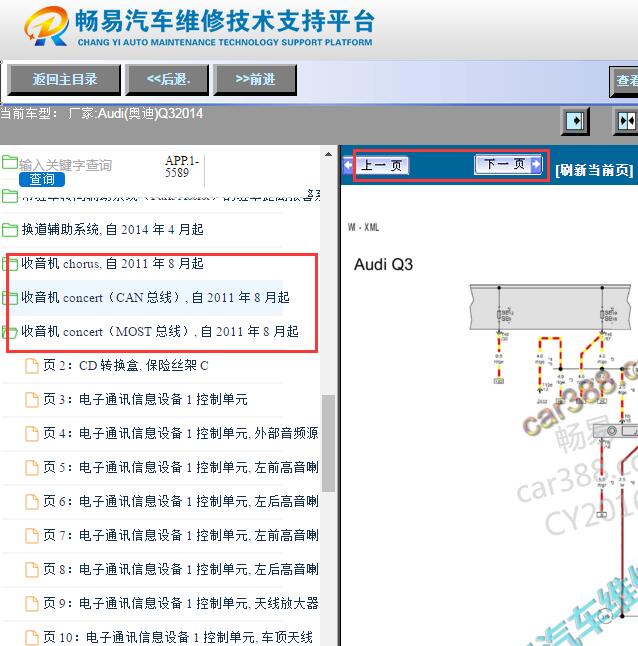
Task: Collapse folder 收音机 concert（MOST 总线）
Action: tap(160, 332)
